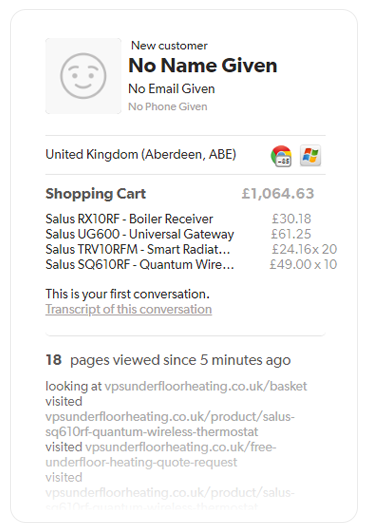Open the faded last visited salus product link
The image size is (370, 530).
coord(170,500)
